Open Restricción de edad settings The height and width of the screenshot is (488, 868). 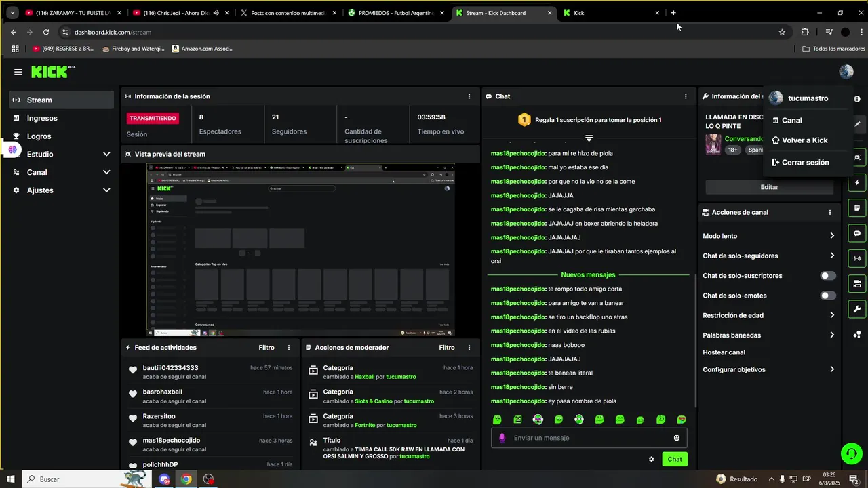coord(769,315)
